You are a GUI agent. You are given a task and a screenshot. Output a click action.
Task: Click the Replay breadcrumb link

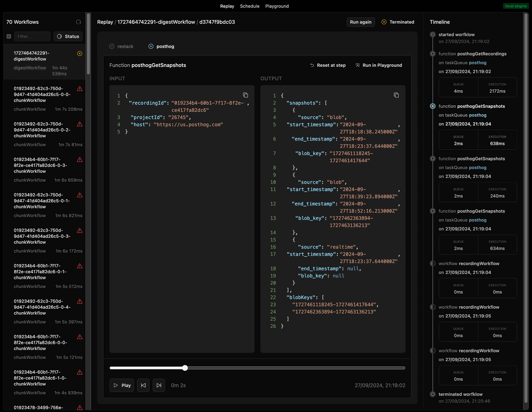tap(105, 22)
